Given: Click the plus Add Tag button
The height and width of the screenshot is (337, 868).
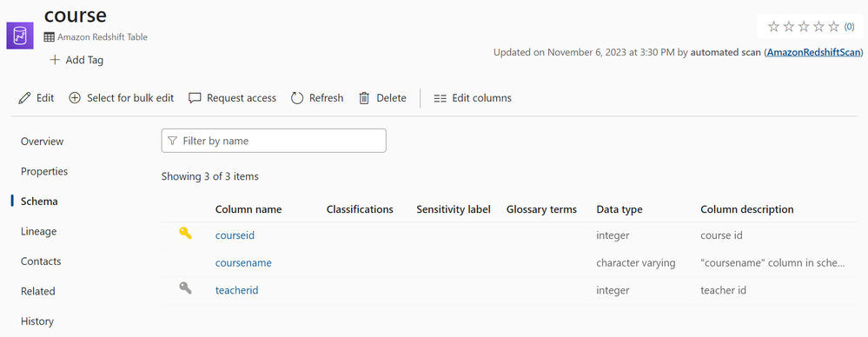Looking at the screenshot, I should pos(76,60).
